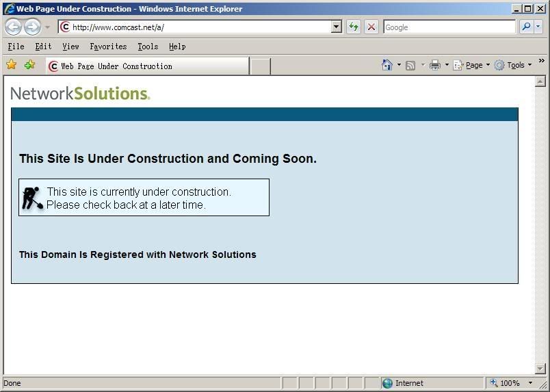
Task: Open the Favorites menu
Action: point(108,47)
